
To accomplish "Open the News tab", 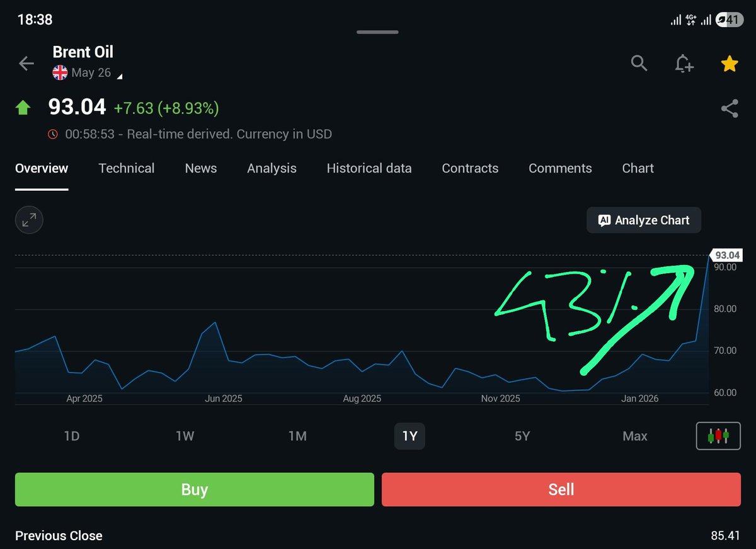I will (x=201, y=168).
